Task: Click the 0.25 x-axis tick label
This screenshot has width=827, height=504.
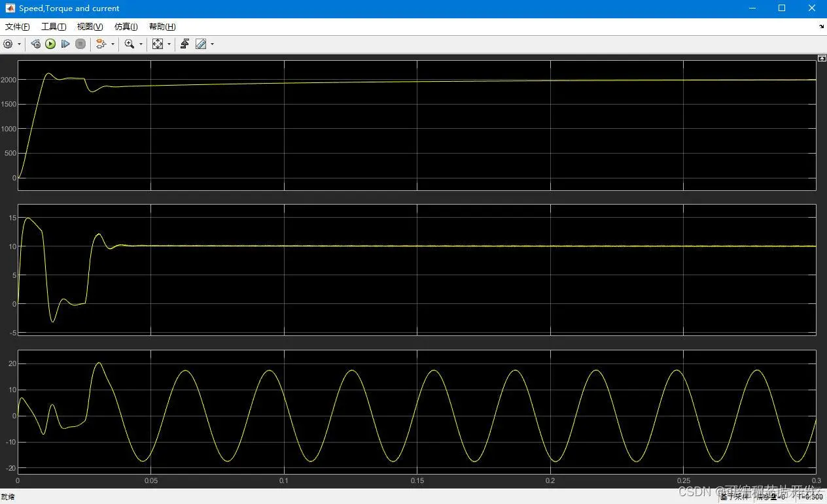Action: coord(683,480)
